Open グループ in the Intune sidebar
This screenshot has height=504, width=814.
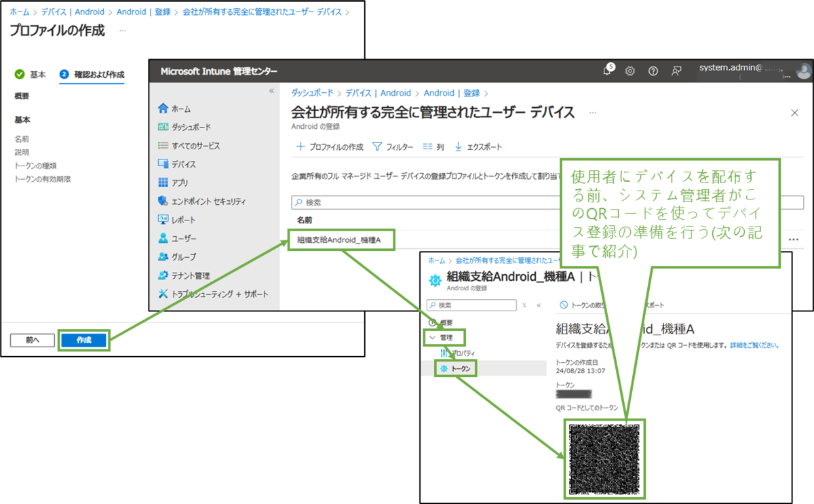click(177, 256)
